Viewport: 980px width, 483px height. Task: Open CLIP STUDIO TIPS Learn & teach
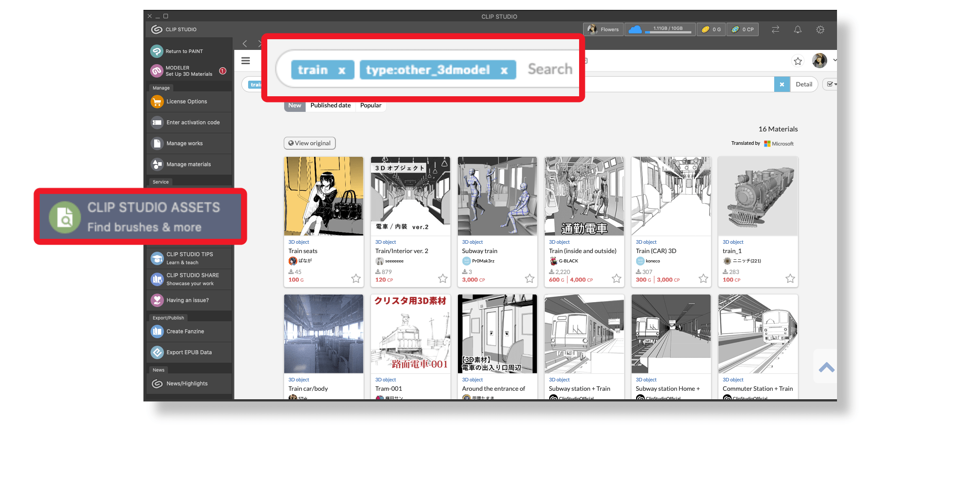click(189, 258)
